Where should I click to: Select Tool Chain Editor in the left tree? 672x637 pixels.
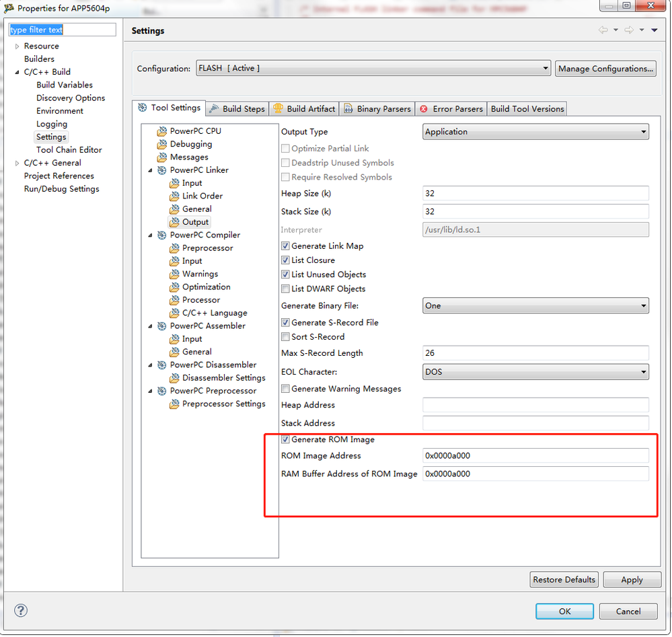[x=69, y=150]
